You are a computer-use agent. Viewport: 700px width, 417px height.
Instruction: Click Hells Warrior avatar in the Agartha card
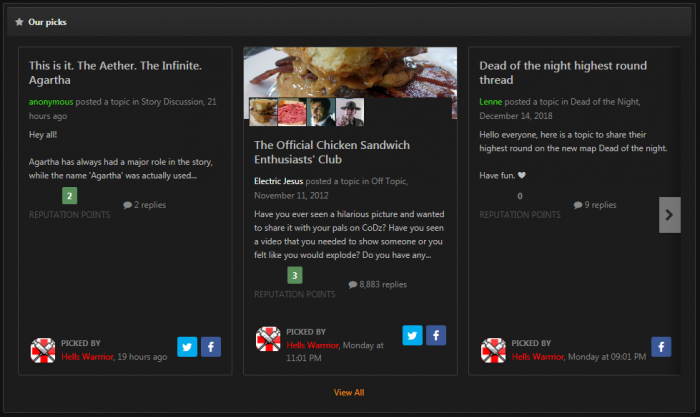[43, 350]
